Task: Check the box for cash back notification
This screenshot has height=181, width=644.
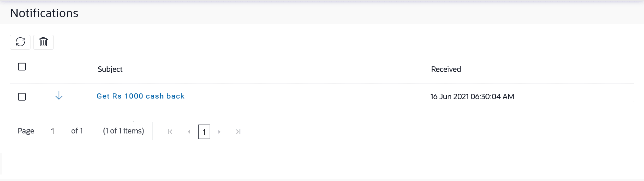Action: (22, 97)
